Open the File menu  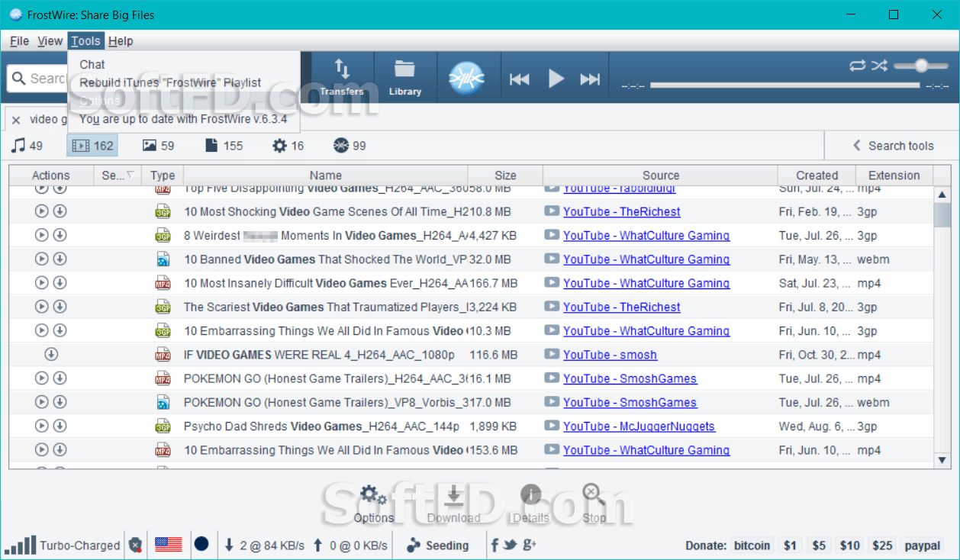(20, 41)
